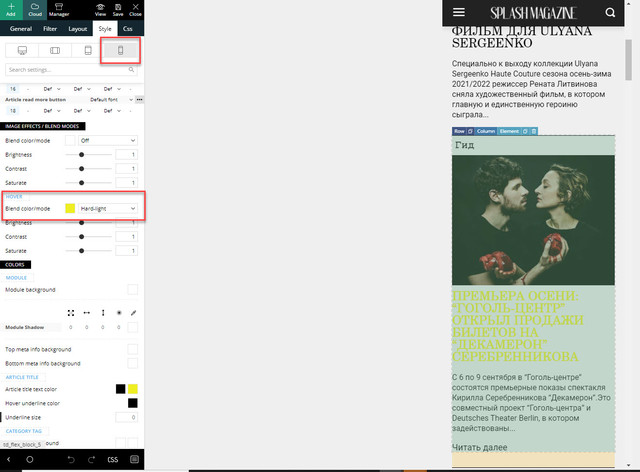Click the yellow hover blend color swatch

click(x=70, y=209)
